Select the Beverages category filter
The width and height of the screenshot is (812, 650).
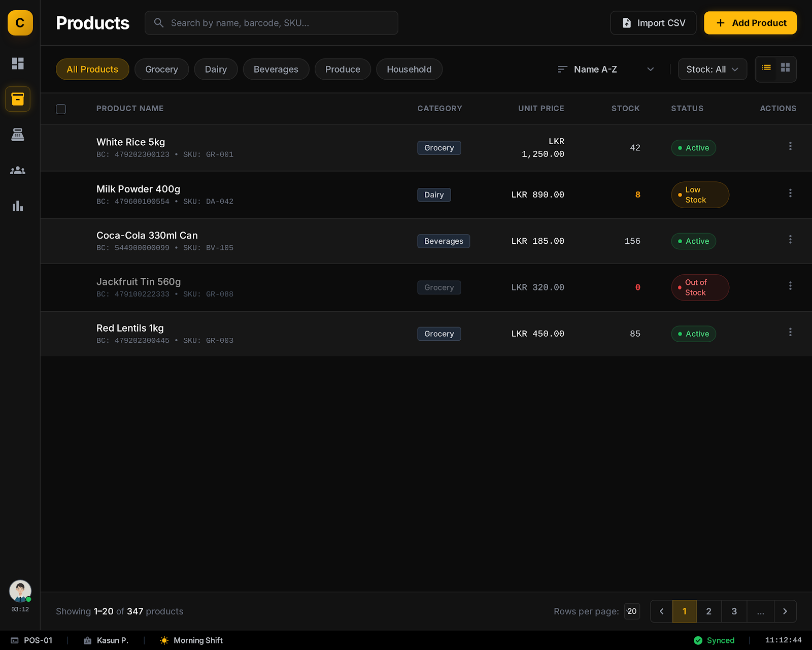click(x=276, y=69)
